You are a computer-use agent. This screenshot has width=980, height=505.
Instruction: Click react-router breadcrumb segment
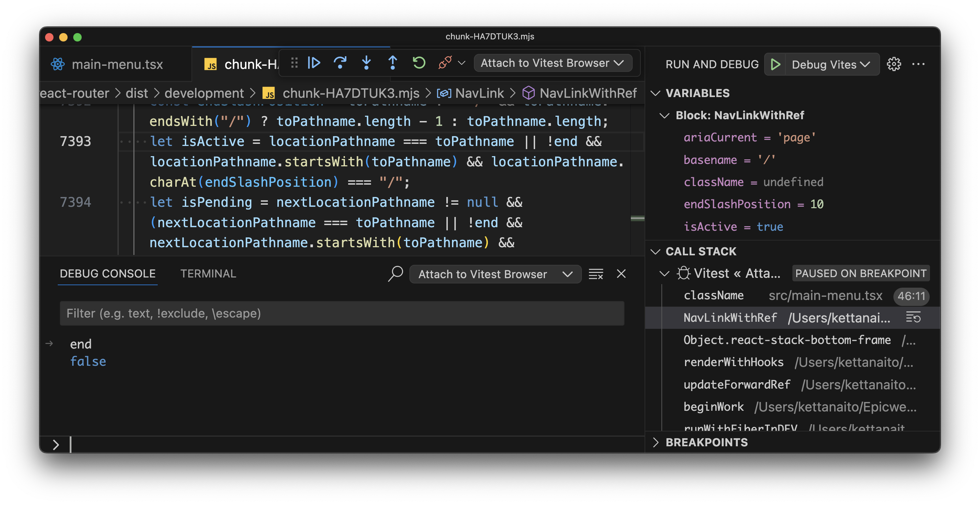click(x=75, y=93)
